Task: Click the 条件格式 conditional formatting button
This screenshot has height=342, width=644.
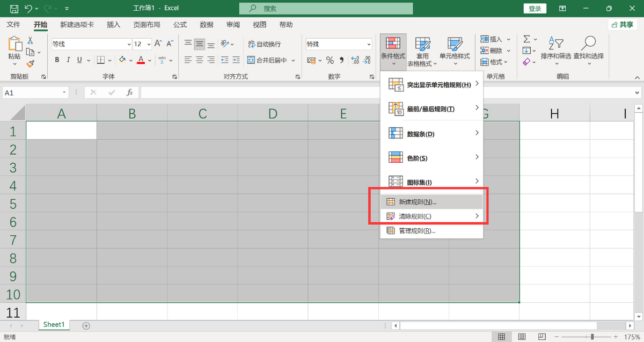Action: pyautogui.click(x=393, y=52)
